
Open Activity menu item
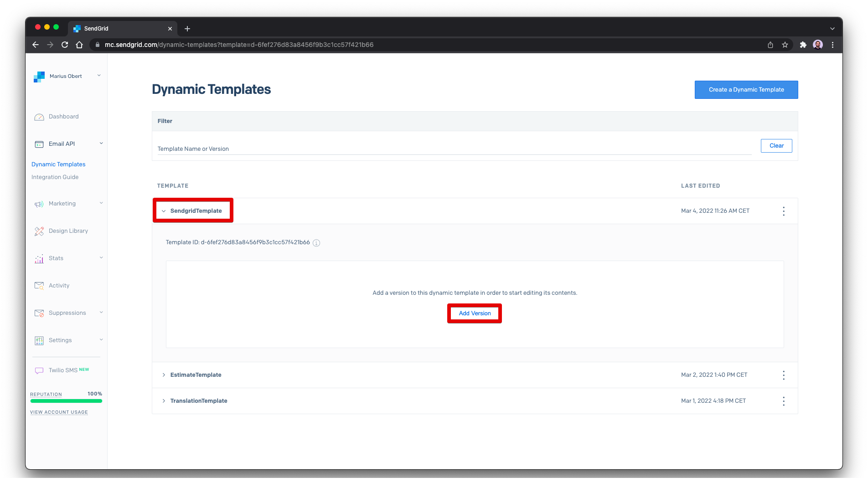pos(59,286)
